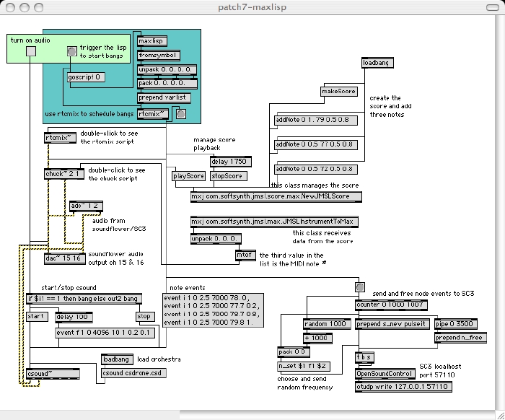Click the window toolbar toggle pill button
Image resolution: width=505 pixels, height=420 pixels.
[x=492, y=7]
